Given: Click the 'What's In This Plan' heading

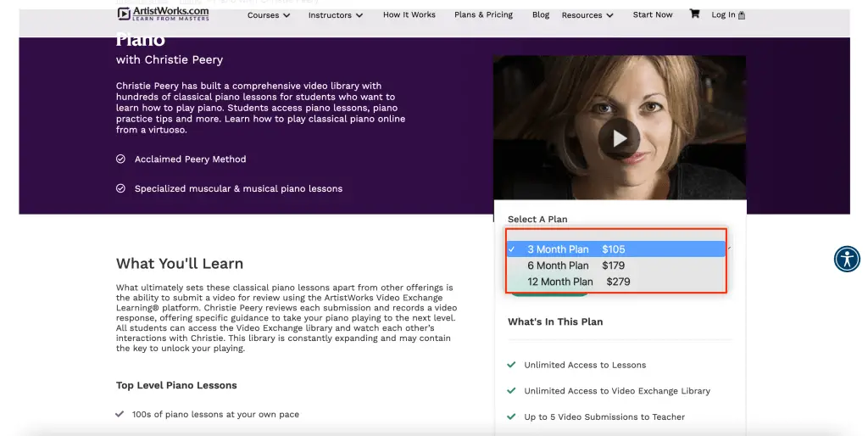Looking at the screenshot, I should [555, 321].
